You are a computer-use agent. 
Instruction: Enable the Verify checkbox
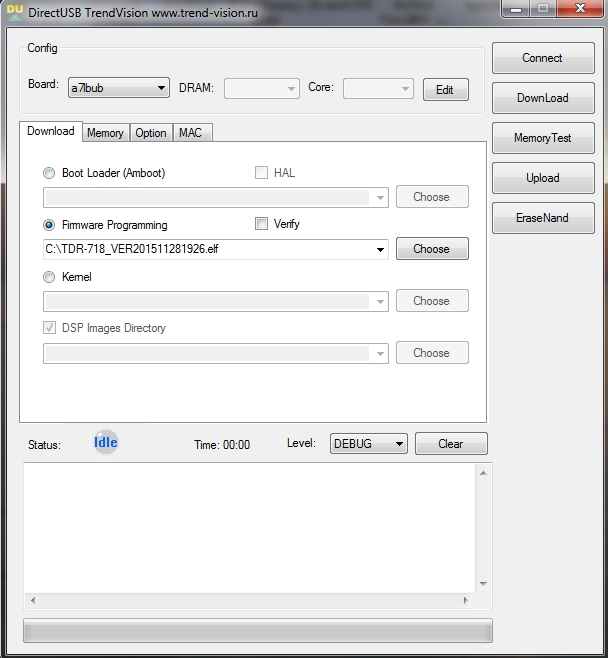point(262,224)
